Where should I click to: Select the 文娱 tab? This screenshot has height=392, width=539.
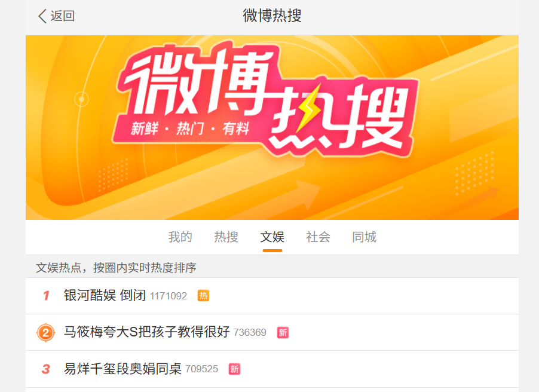click(272, 237)
